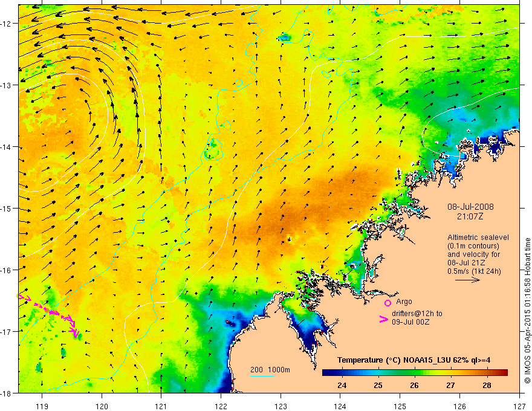Click the cyan depth contour legend line
This screenshot has width=532, height=411.
pyautogui.click(x=262, y=376)
